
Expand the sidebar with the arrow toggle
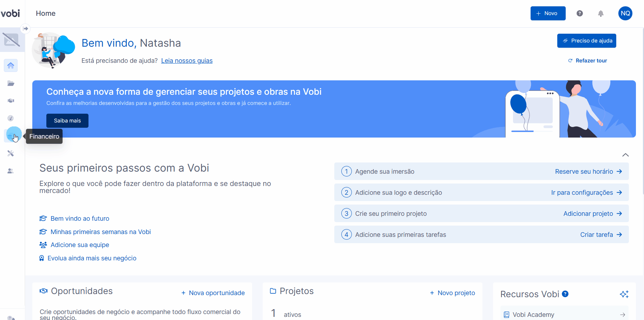tap(25, 28)
